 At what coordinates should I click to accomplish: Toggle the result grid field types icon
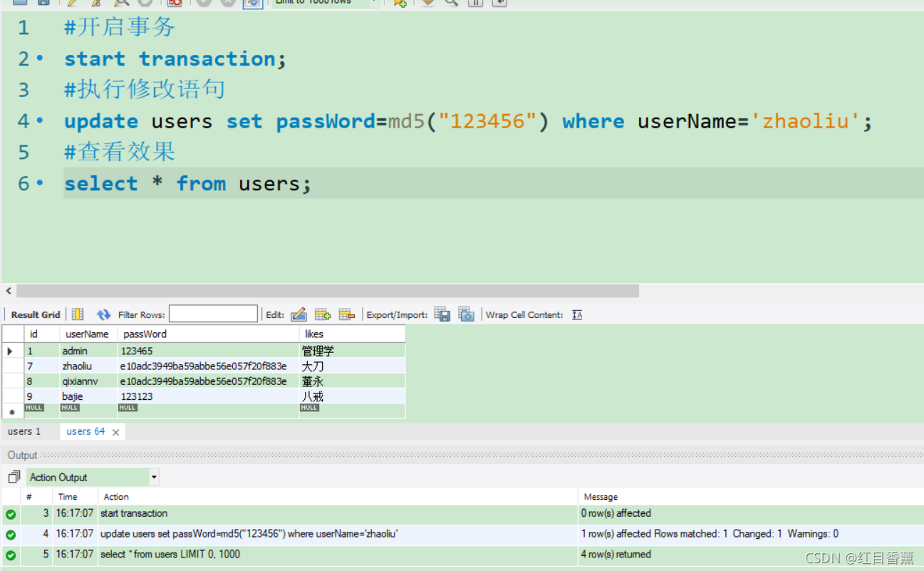point(78,314)
